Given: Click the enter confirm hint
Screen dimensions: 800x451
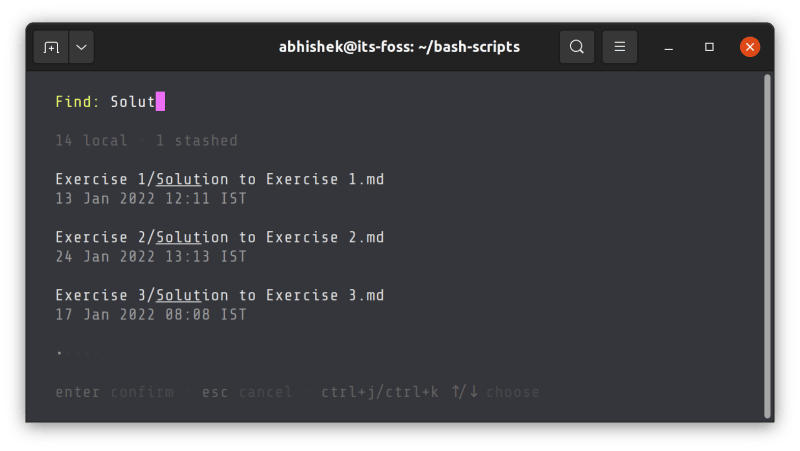Looking at the screenshot, I should [x=114, y=392].
